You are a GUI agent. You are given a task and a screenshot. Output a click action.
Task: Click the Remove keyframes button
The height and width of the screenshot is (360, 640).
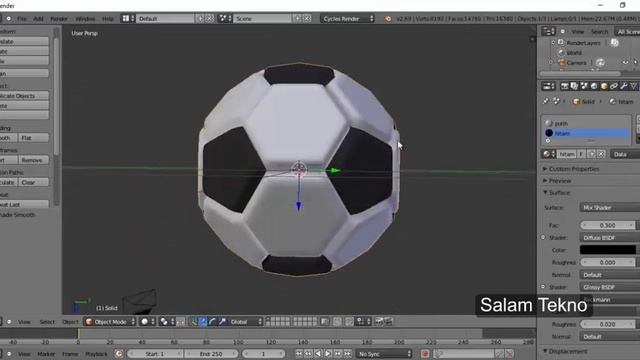33,160
